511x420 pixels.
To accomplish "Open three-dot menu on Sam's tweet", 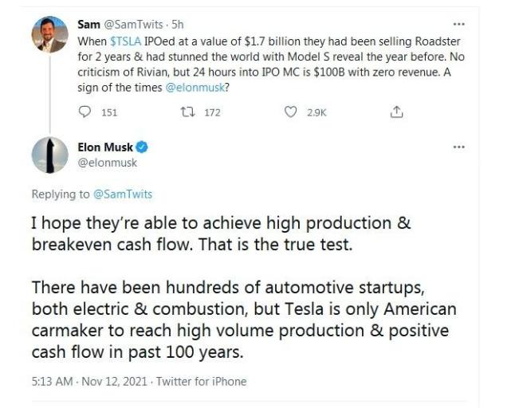I will [x=459, y=24].
